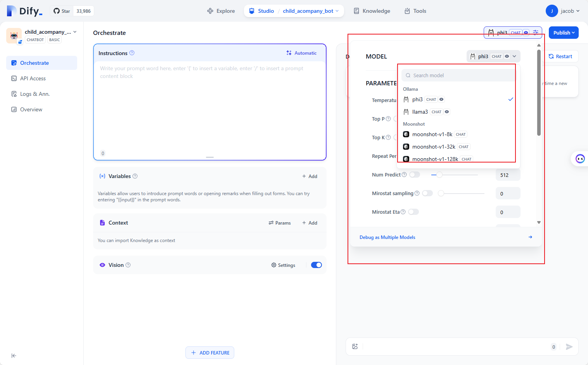
Task: Click the Vision settings gear icon
Action: coord(274,265)
